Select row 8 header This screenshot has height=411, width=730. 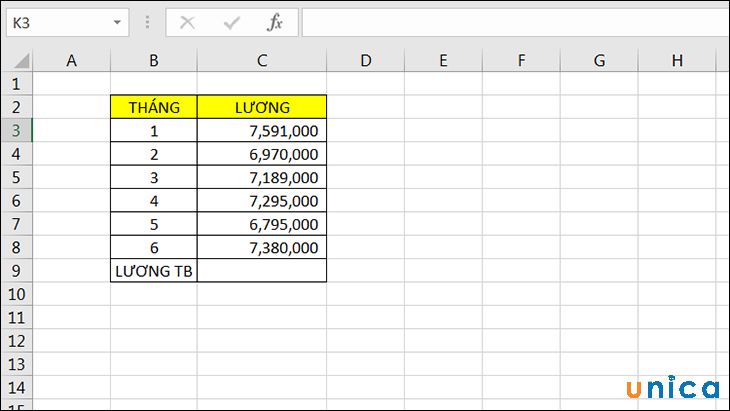(x=17, y=247)
